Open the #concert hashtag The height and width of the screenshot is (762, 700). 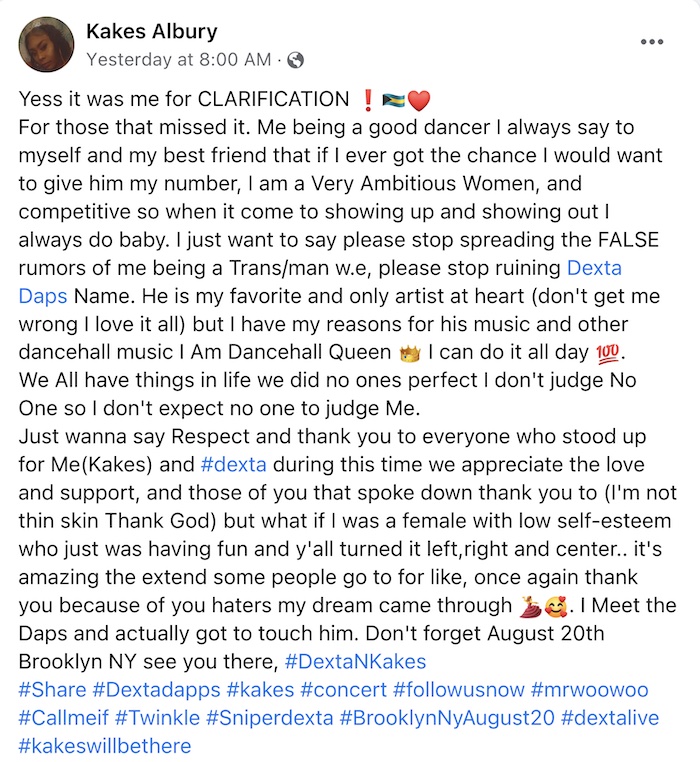tap(344, 690)
